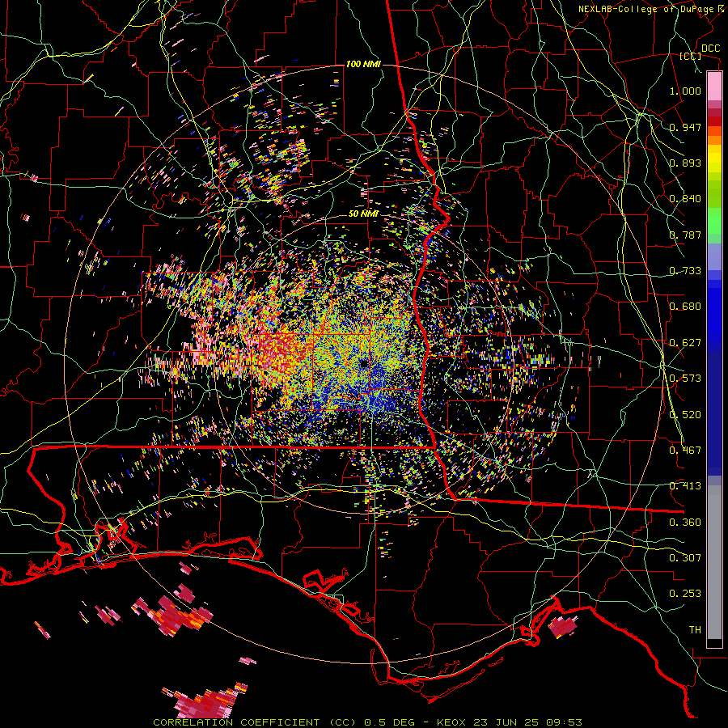Pick the gray segment of the color bar
The width and height of the screenshot is (728, 728).
click(x=714, y=562)
